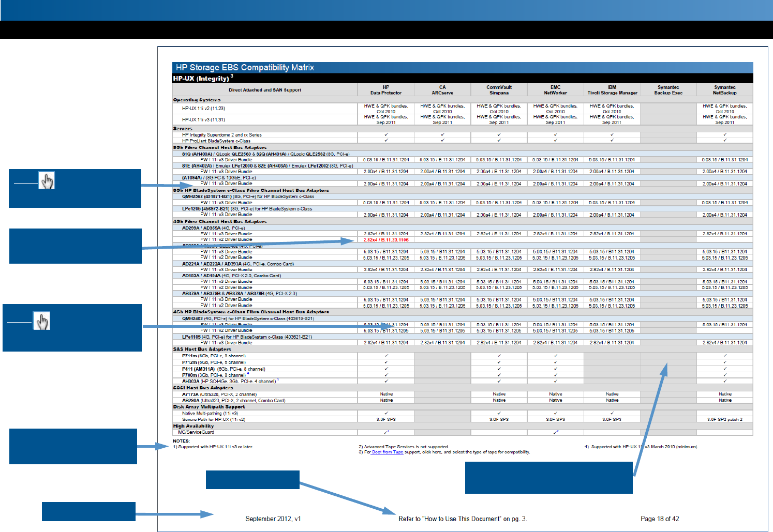The image size is (773, 532).
Task: Select the LPe1205 (456972-B21) adapter row
Action: tap(247, 209)
